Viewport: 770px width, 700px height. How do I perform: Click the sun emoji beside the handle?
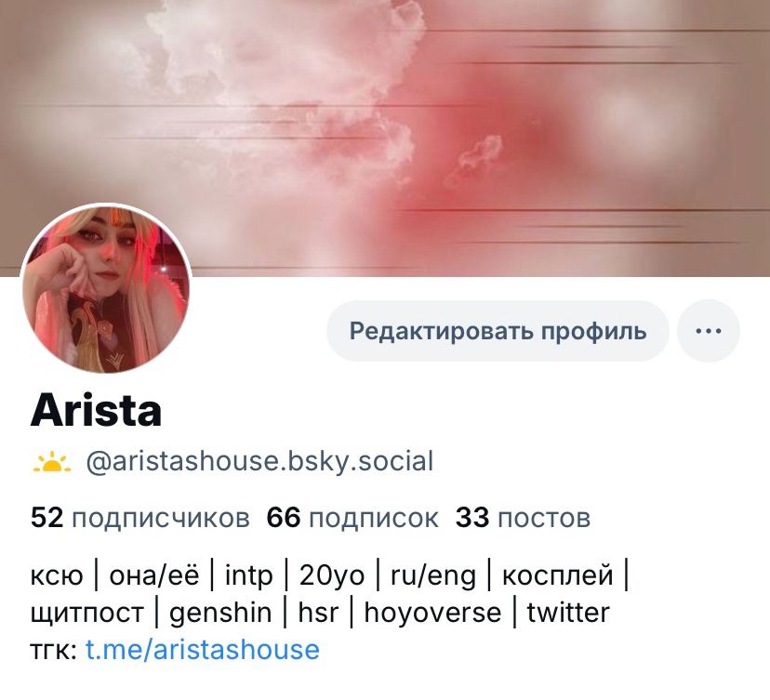pyautogui.click(x=52, y=462)
